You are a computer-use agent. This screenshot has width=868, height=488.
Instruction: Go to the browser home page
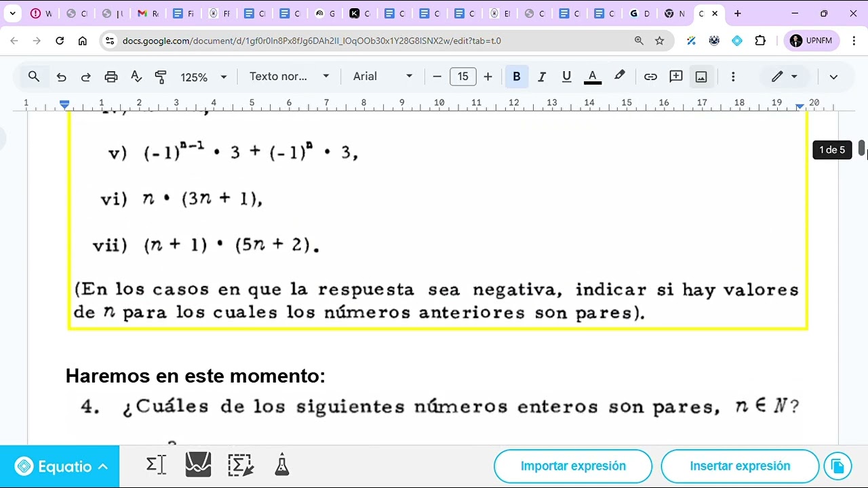point(83,41)
